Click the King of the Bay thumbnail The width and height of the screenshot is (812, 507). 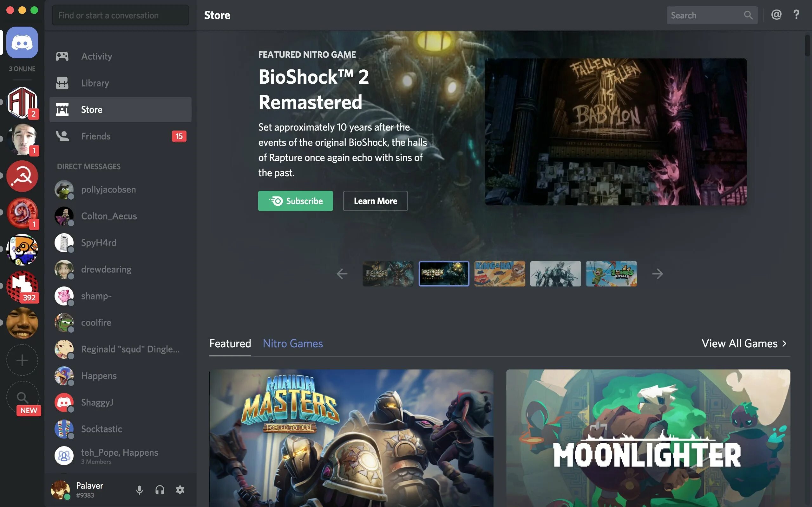[499, 273]
